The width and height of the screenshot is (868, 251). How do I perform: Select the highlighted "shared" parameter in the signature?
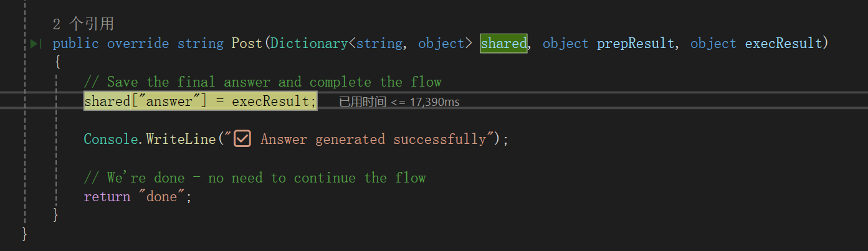pos(503,44)
